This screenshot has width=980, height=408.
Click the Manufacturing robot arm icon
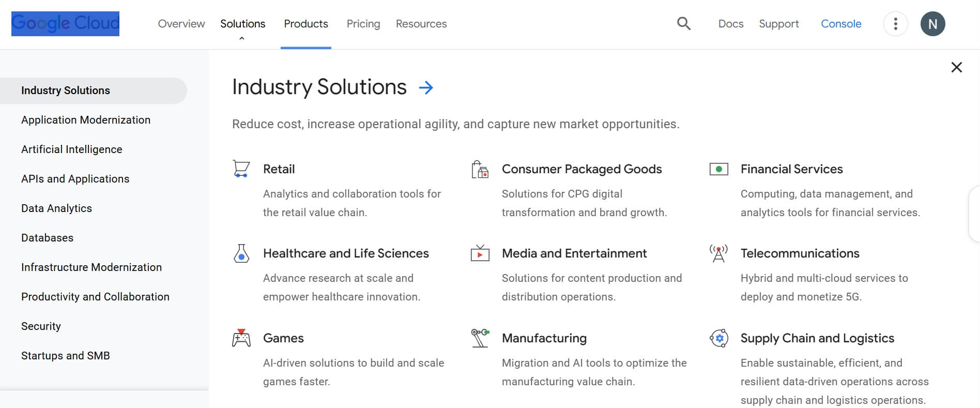(x=480, y=338)
